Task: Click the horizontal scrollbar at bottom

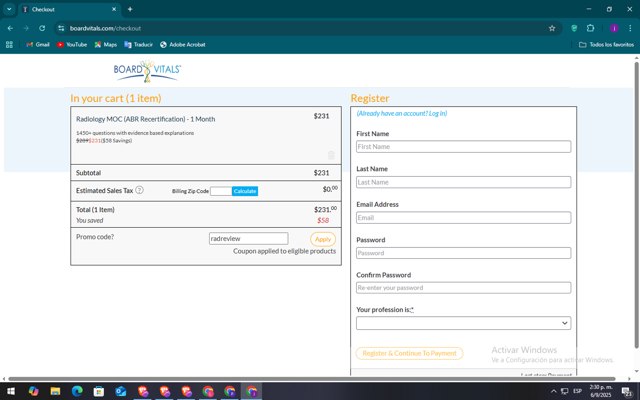Action: pyautogui.click(x=311, y=379)
